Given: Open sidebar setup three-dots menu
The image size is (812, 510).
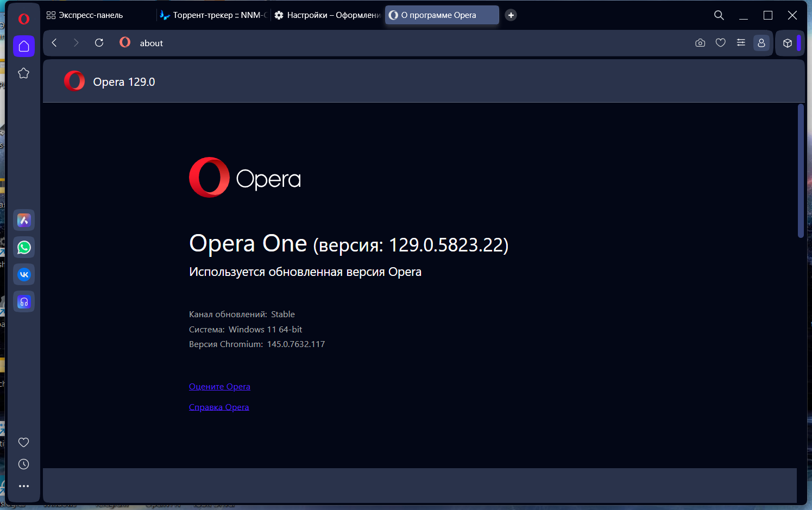Looking at the screenshot, I should click(23, 486).
